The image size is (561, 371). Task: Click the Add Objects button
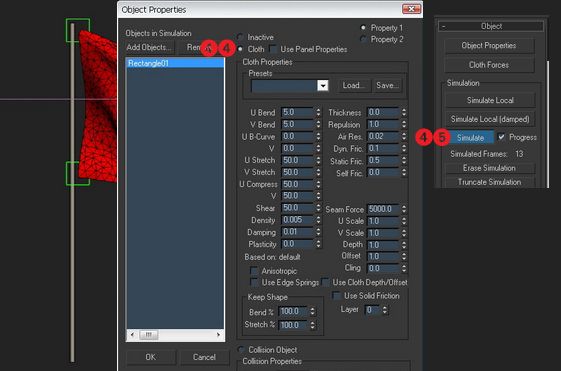[x=149, y=47]
